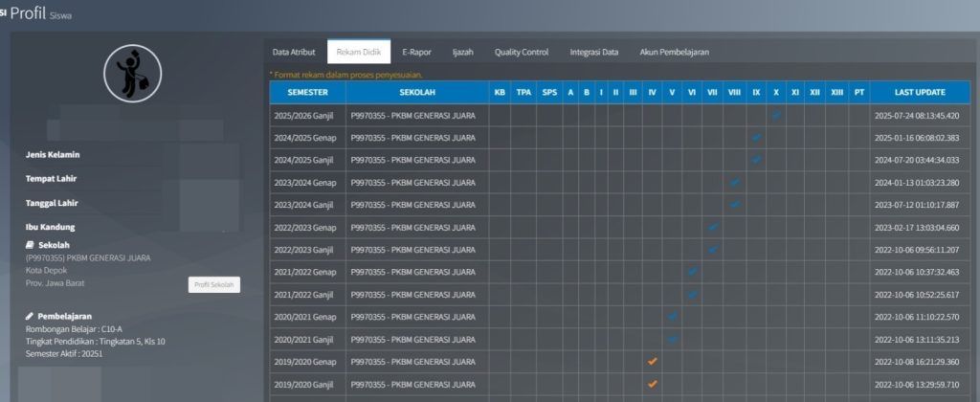Image resolution: width=980 pixels, height=402 pixels.
Task: Click the LAST UPDATE column header
Action: tap(920, 93)
